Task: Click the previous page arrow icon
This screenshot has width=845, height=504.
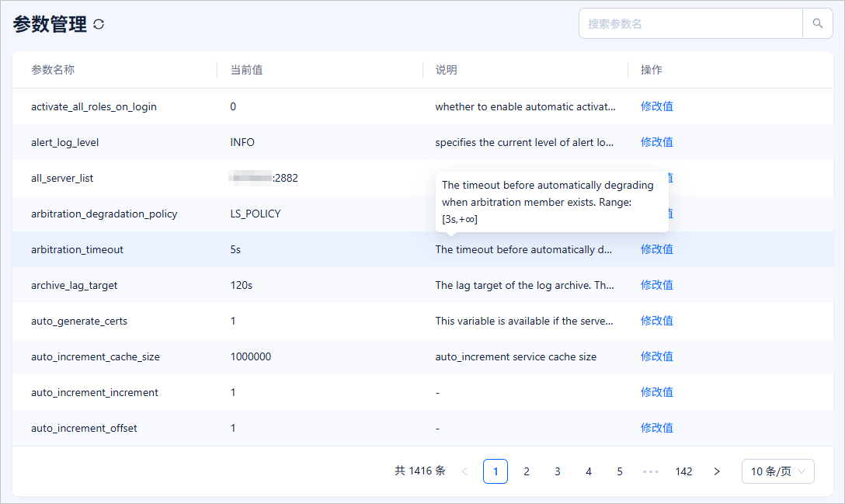Action: tap(464, 471)
